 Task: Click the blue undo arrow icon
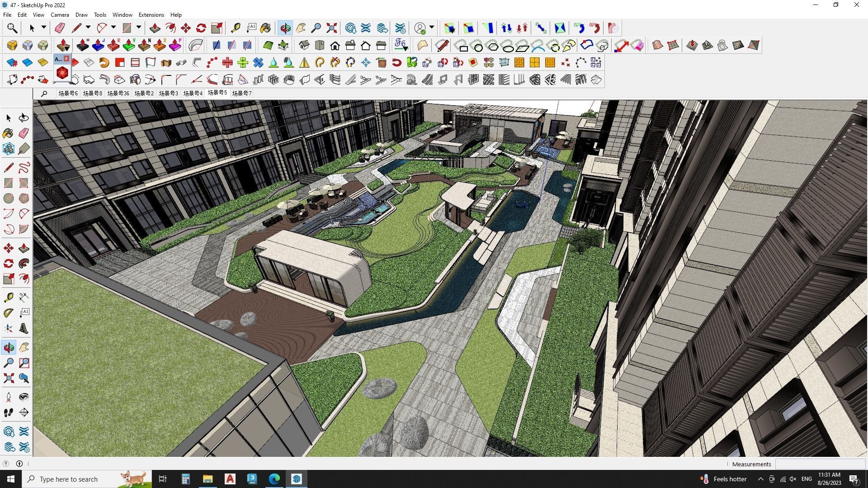coord(579,28)
